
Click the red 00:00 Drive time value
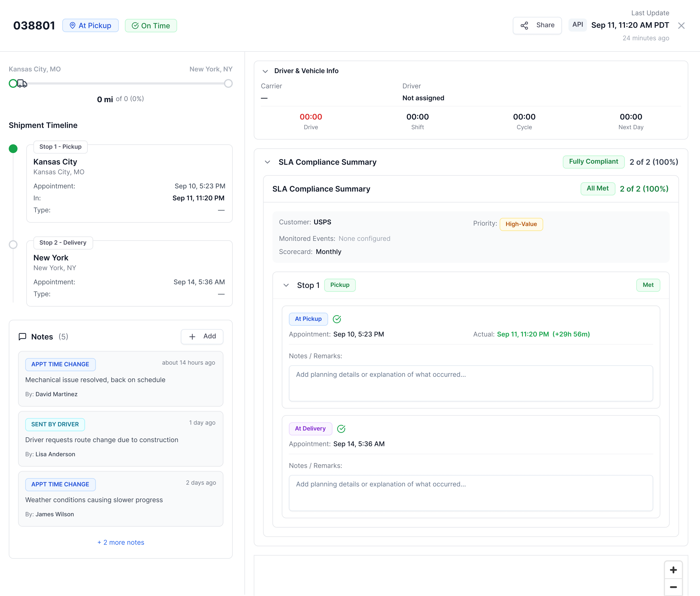[310, 117]
